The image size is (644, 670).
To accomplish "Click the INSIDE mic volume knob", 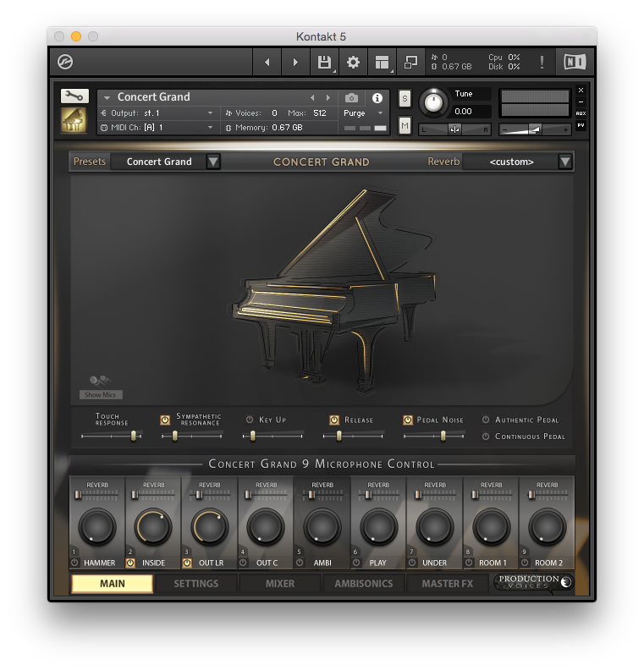I will (x=153, y=527).
